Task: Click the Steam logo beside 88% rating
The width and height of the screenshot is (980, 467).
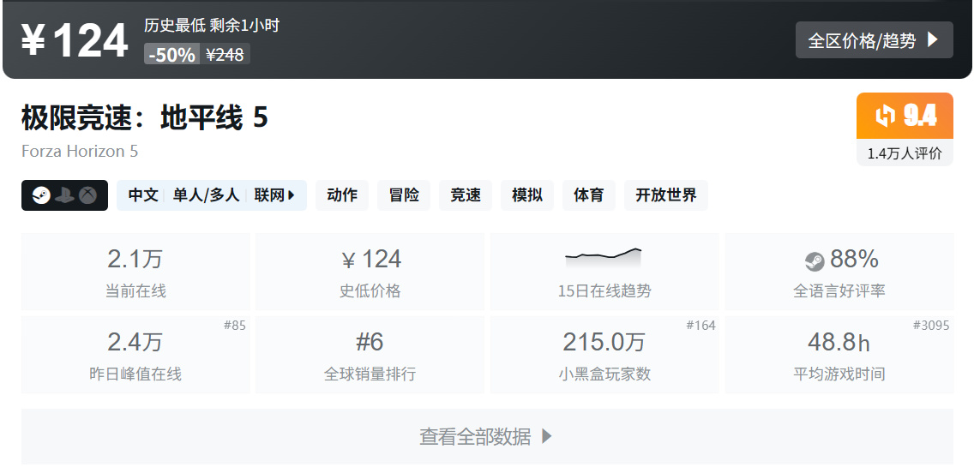Action: click(815, 260)
